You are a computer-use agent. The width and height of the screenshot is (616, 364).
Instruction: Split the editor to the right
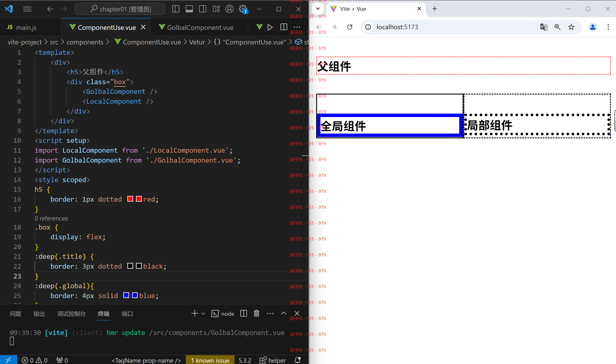pyautogui.click(x=284, y=27)
